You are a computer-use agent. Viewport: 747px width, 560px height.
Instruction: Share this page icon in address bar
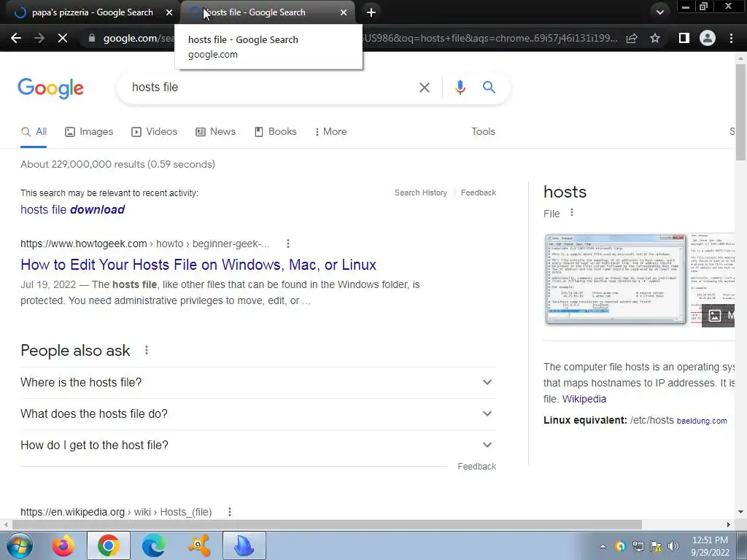(x=632, y=38)
